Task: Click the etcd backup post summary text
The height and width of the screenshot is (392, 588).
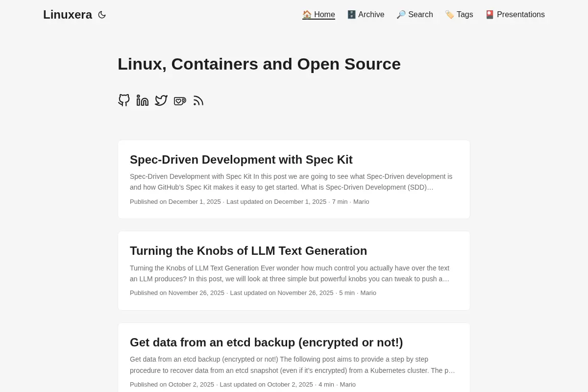Action: click(293, 365)
